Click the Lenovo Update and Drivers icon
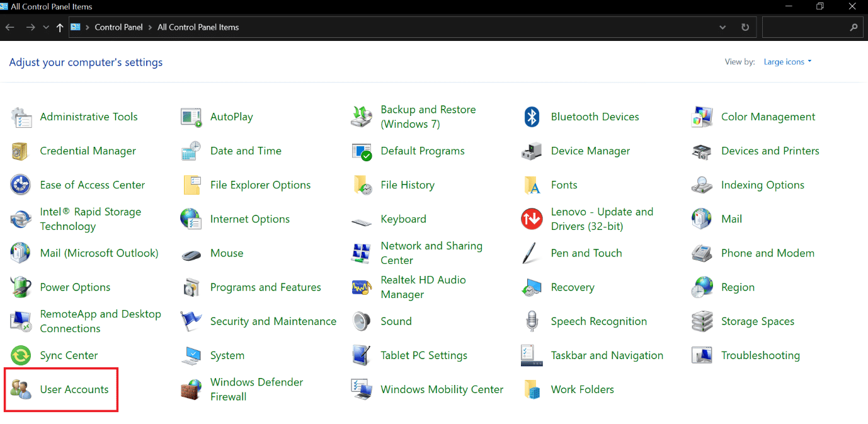The width and height of the screenshot is (868, 424). 532,219
